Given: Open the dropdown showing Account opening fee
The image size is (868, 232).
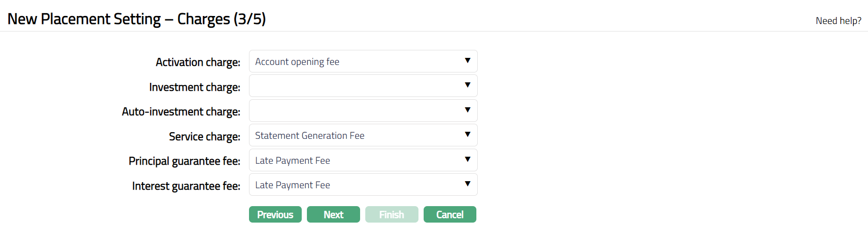Looking at the screenshot, I should pyautogui.click(x=358, y=62).
